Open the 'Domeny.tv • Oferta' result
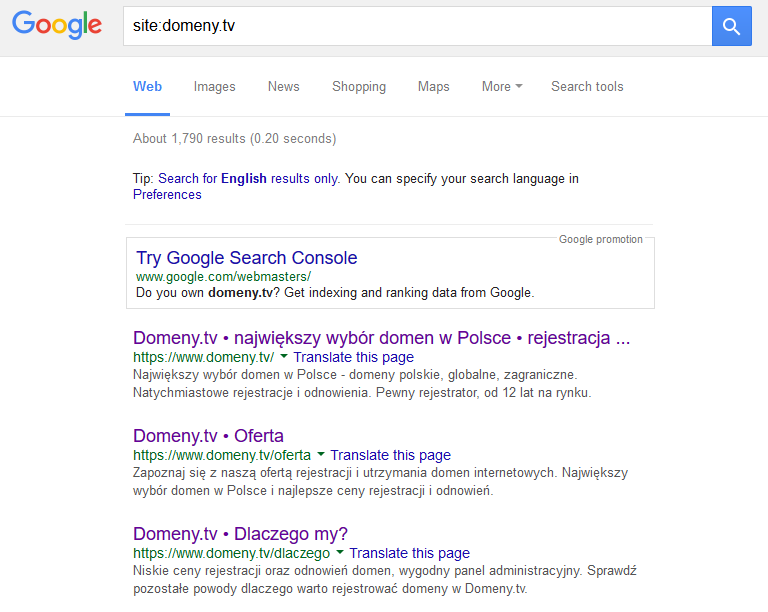768x612 pixels. click(x=208, y=436)
